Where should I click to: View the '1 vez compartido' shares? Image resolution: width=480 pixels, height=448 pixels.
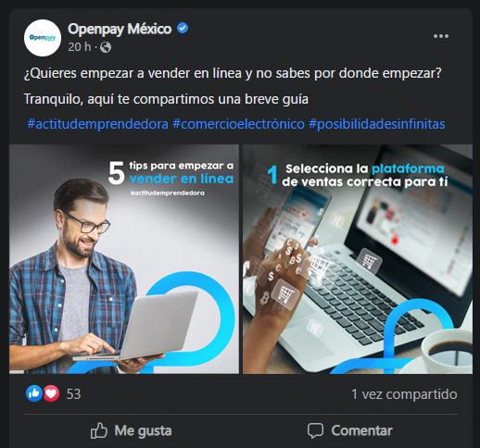tap(404, 394)
